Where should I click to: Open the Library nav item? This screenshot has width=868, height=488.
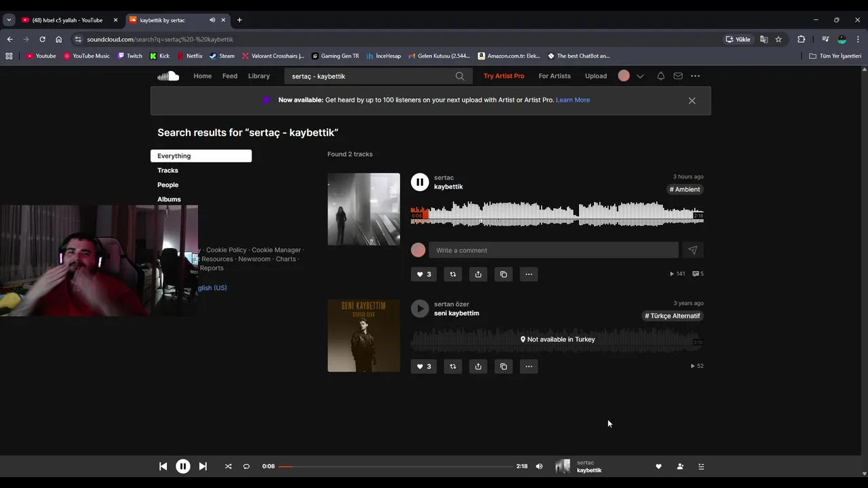pyautogui.click(x=259, y=76)
